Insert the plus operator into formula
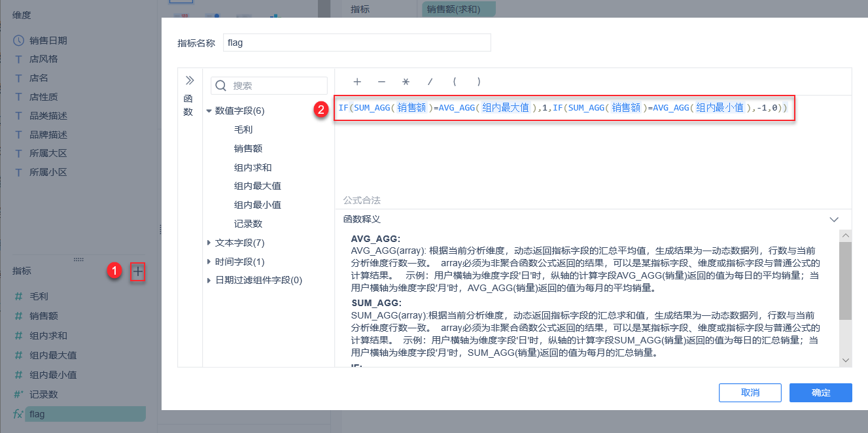 (357, 82)
